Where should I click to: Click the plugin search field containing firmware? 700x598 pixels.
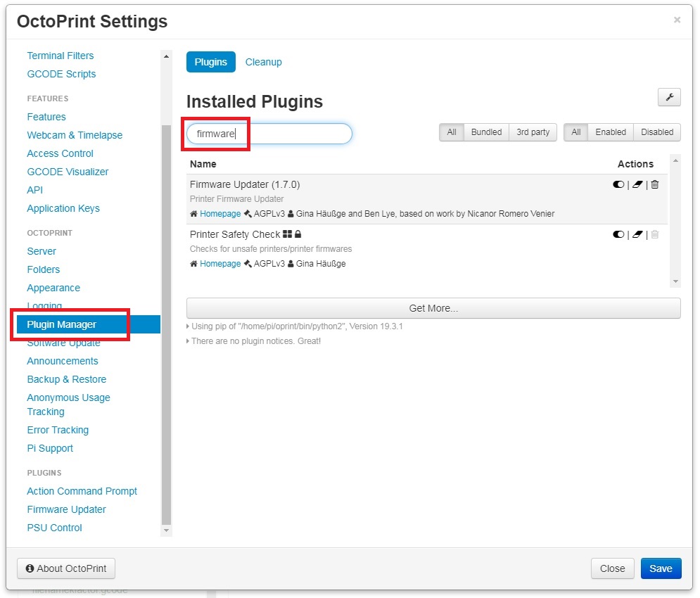click(269, 134)
